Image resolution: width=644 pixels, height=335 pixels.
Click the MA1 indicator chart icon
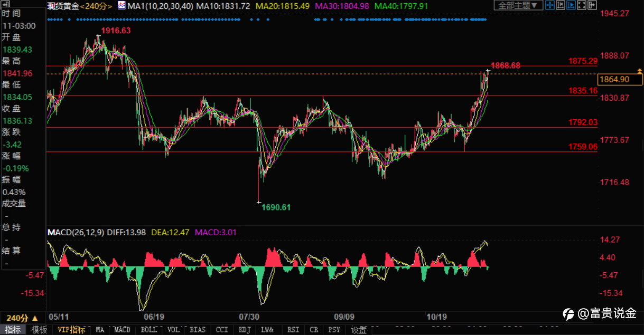(121, 6)
